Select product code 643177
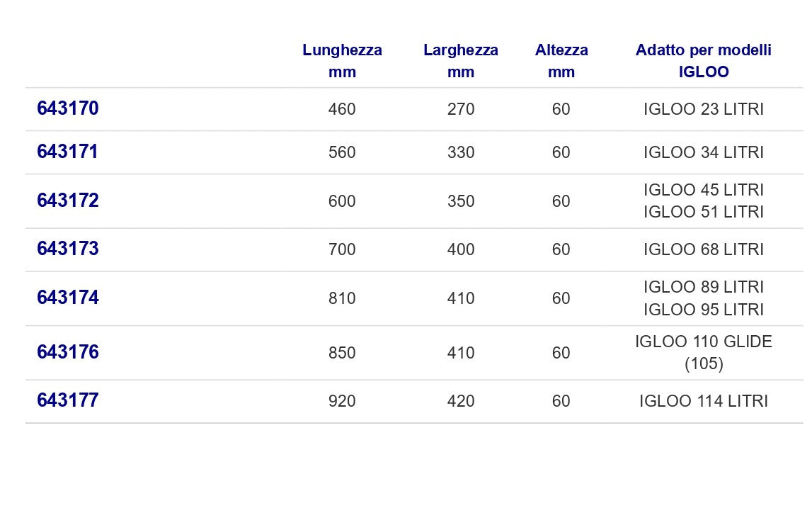This screenshot has width=812, height=530. [x=68, y=400]
